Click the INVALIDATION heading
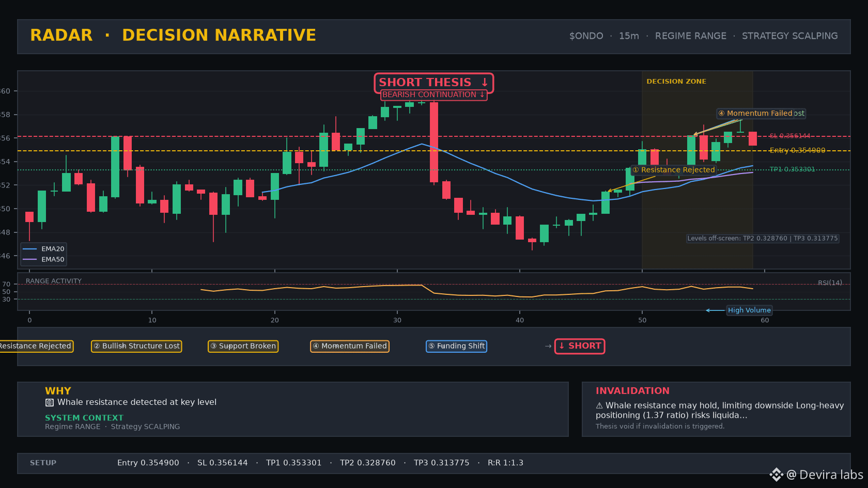This screenshot has width=868, height=488. click(632, 391)
